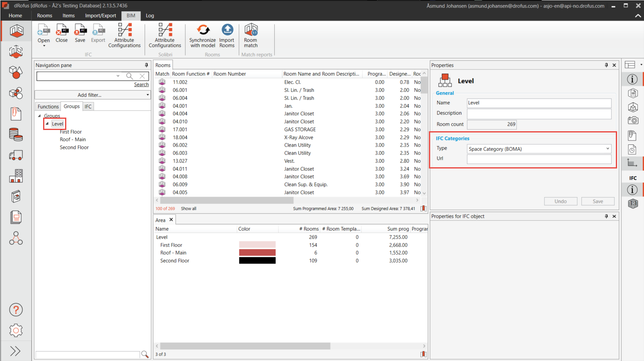Switch to the Import/Export ribbon tab
Viewport: 644px width, 361px height.
100,16
